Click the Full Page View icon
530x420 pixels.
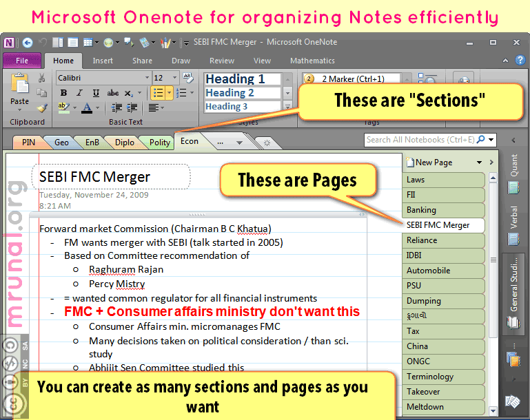[x=72, y=42]
